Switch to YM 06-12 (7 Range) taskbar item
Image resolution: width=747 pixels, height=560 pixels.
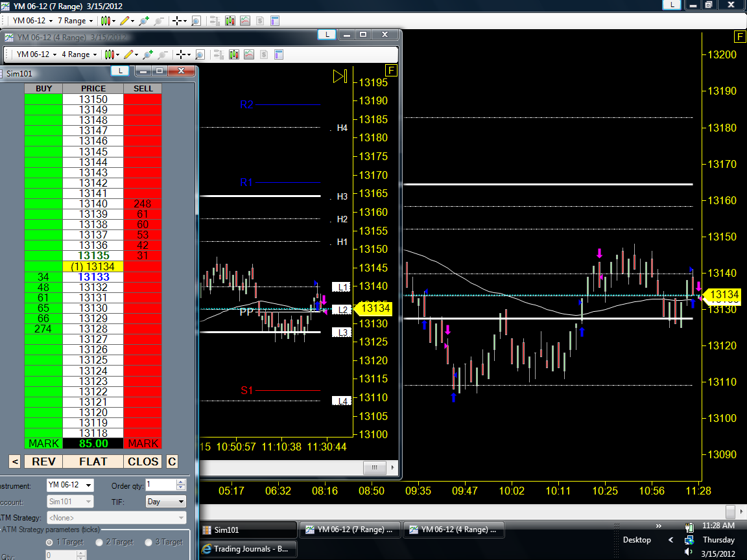[350, 530]
